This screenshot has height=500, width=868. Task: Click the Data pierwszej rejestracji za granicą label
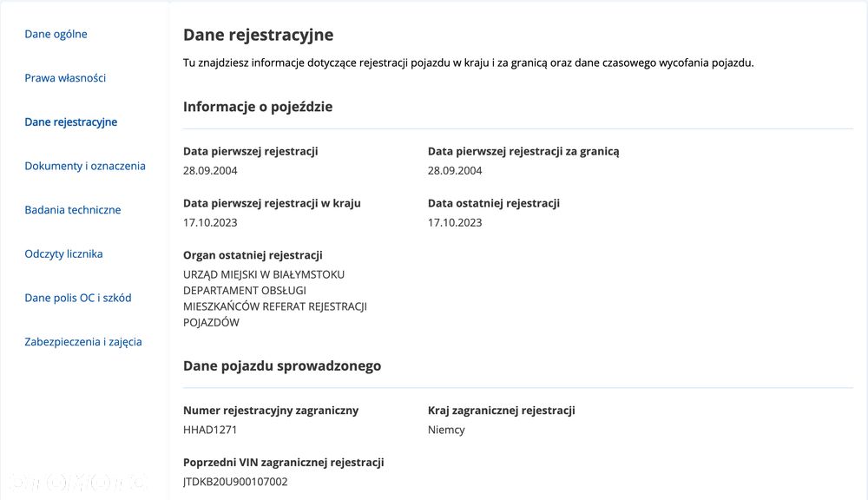point(523,151)
